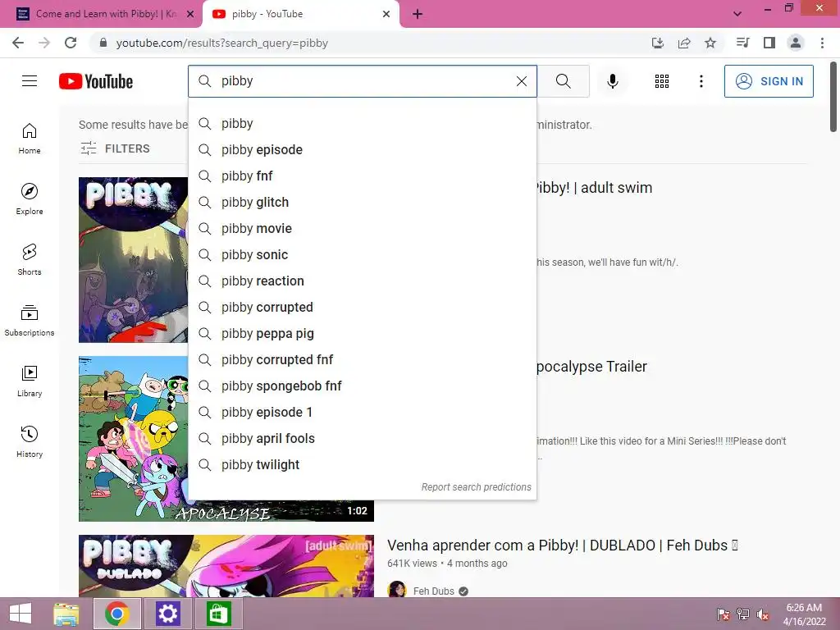Viewport: 840px width, 630px height.
Task: Choose "pibby episode 1" suggestion
Action: (x=362, y=413)
